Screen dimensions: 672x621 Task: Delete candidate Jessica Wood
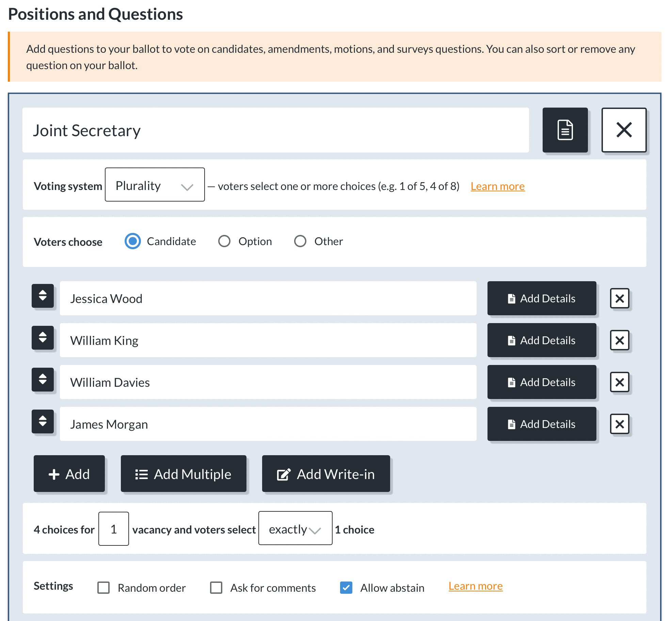[620, 298]
